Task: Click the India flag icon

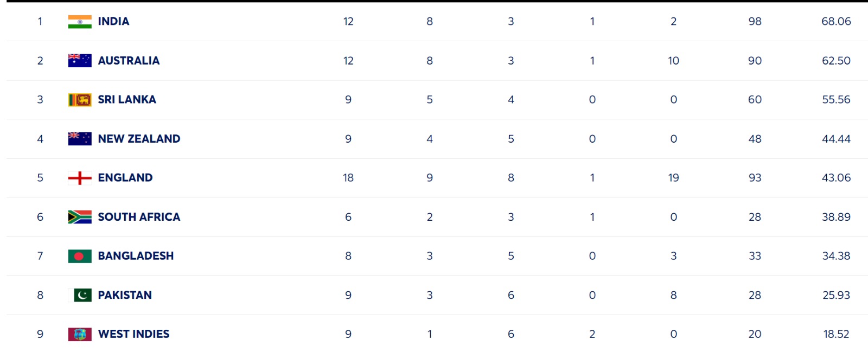Action: pos(80,22)
